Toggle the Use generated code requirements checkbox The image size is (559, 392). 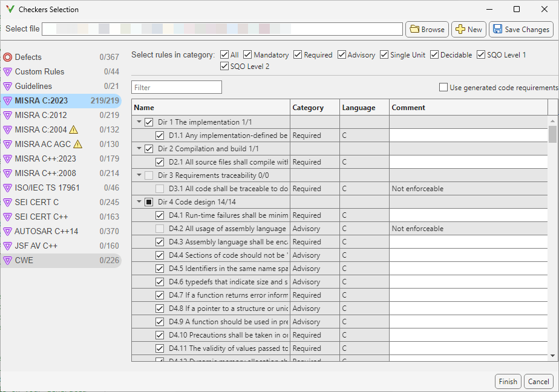443,88
